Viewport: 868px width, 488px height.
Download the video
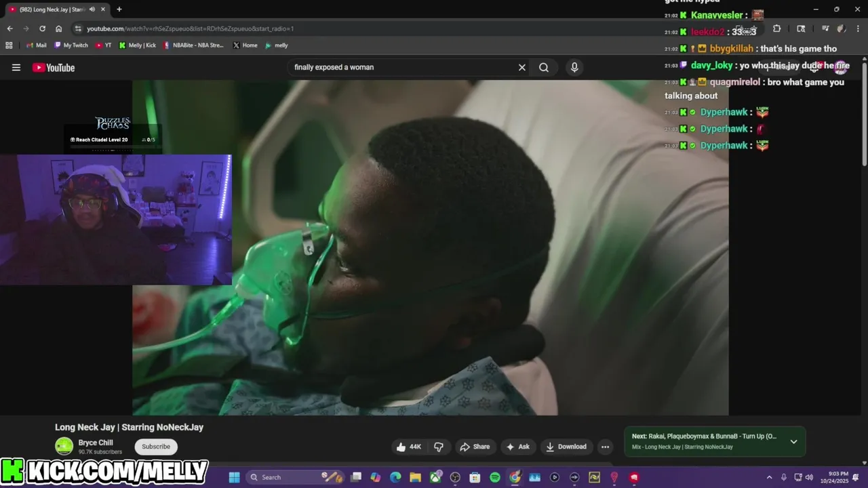(566, 447)
